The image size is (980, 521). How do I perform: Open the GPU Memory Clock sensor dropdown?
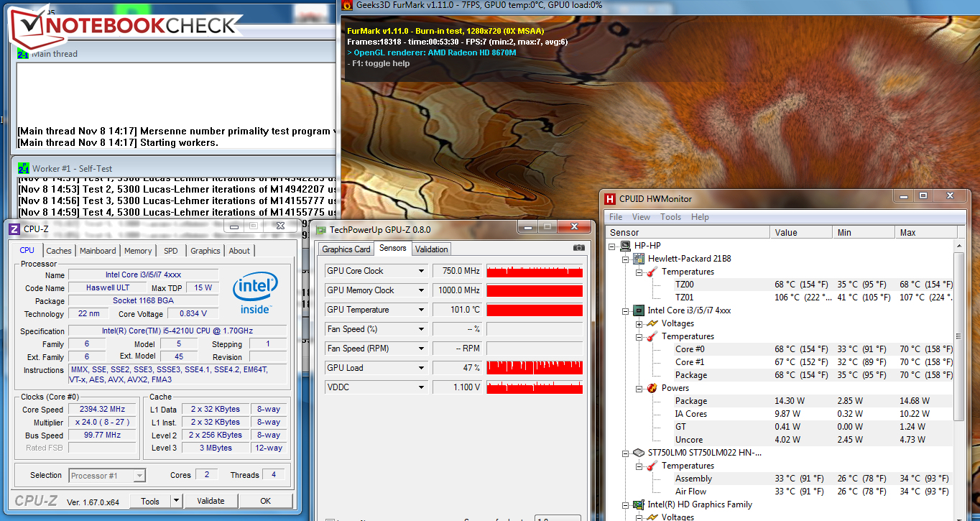(x=422, y=290)
